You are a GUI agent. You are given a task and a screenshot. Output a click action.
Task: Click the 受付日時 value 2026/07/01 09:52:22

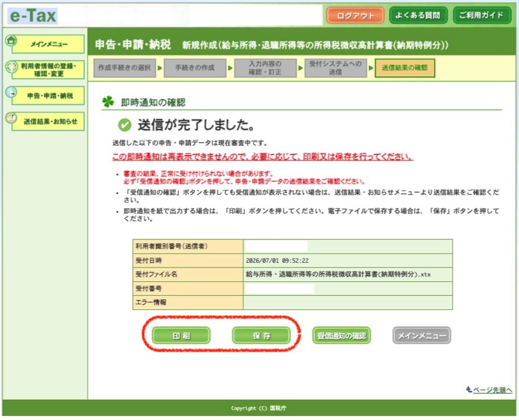point(277,260)
